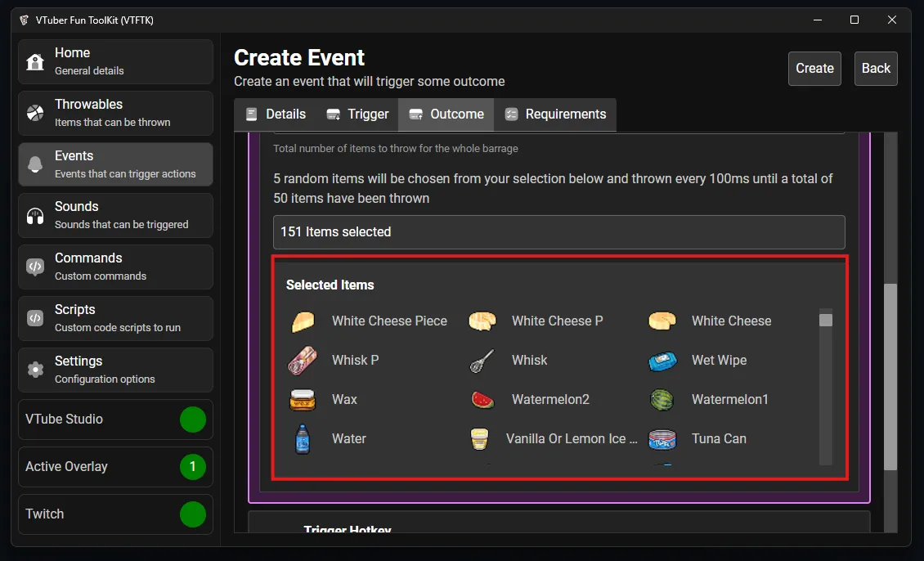This screenshot has height=561, width=924.
Task: Switch to the Trigger tab
Action: [357, 114]
